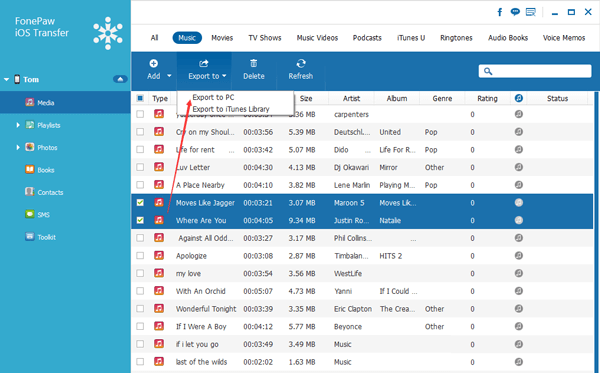Click music type icon of Apologize row
This screenshot has height=373, width=600.
(x=159, y=255)
